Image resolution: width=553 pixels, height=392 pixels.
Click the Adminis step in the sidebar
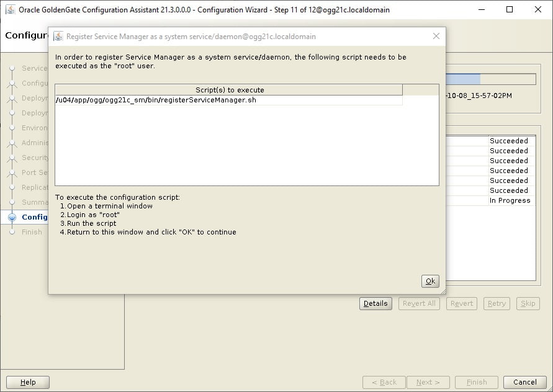click(x=35, y=143)
